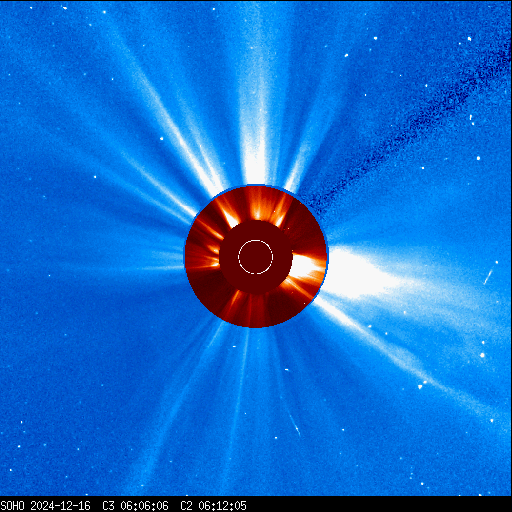Select the dark maroon central occulter disk

[x=256, y=257]
